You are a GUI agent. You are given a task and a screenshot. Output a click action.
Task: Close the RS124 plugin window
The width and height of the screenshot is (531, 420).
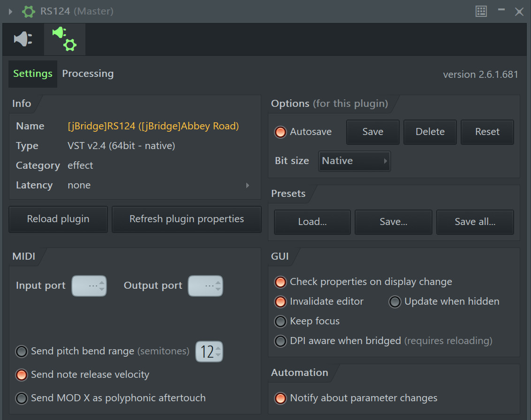[x=519, y=12]
